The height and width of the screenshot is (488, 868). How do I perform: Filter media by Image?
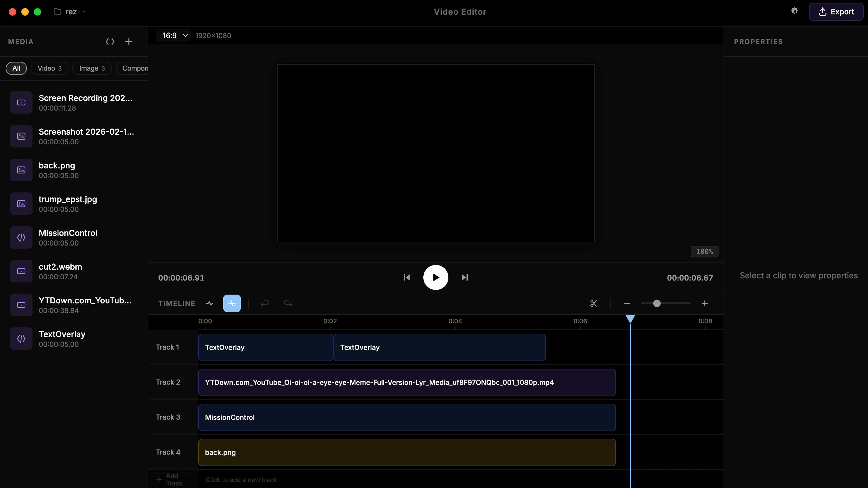tap(92, 68)
